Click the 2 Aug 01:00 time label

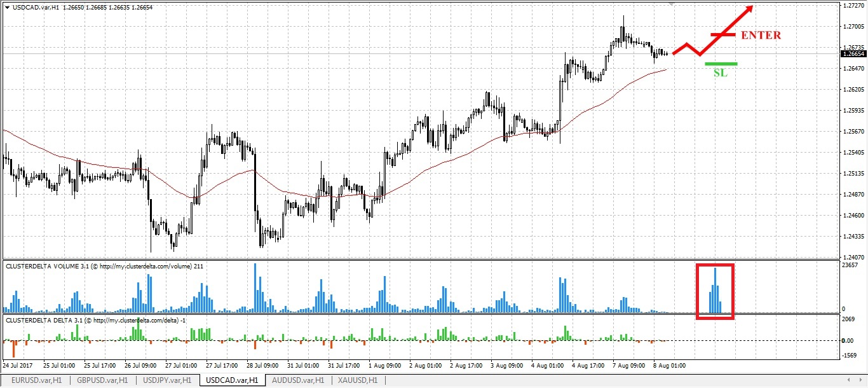tap(425, 366)
